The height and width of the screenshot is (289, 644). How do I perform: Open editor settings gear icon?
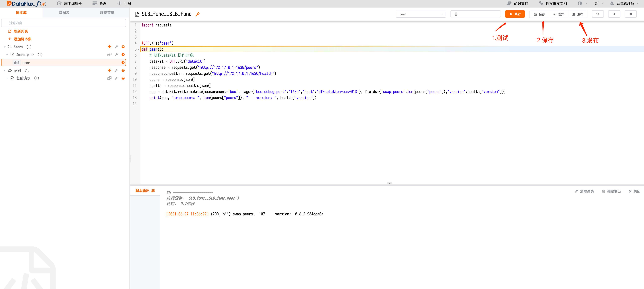[631, 14]
